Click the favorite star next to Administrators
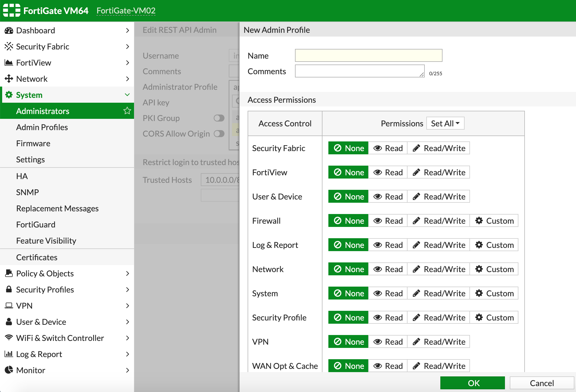This screenshot has width=576, height=392. click(127, 111)
